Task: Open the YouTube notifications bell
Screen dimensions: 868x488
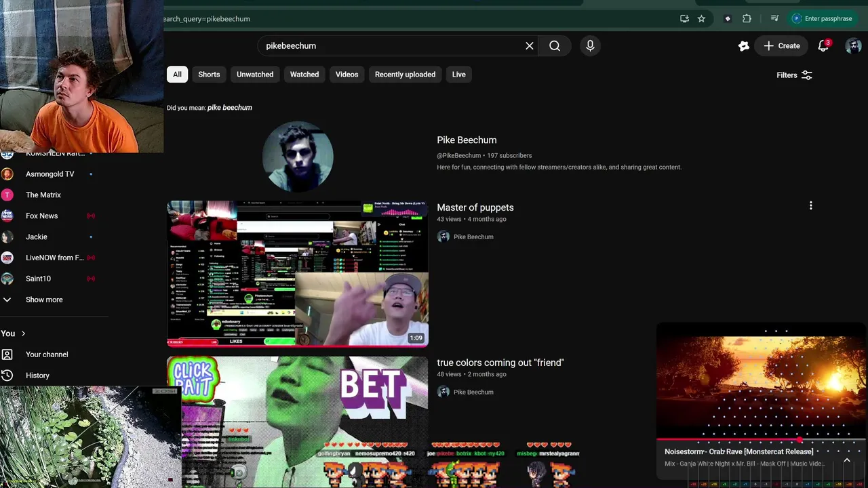Action: click(824, 46)
